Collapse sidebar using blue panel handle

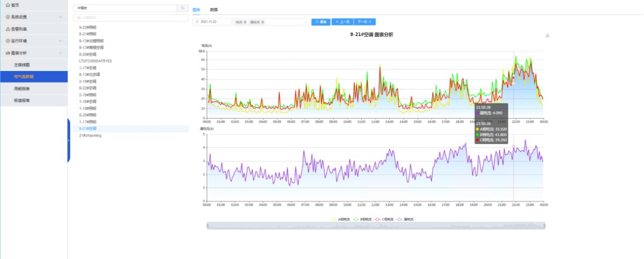(x=69, y=140)
